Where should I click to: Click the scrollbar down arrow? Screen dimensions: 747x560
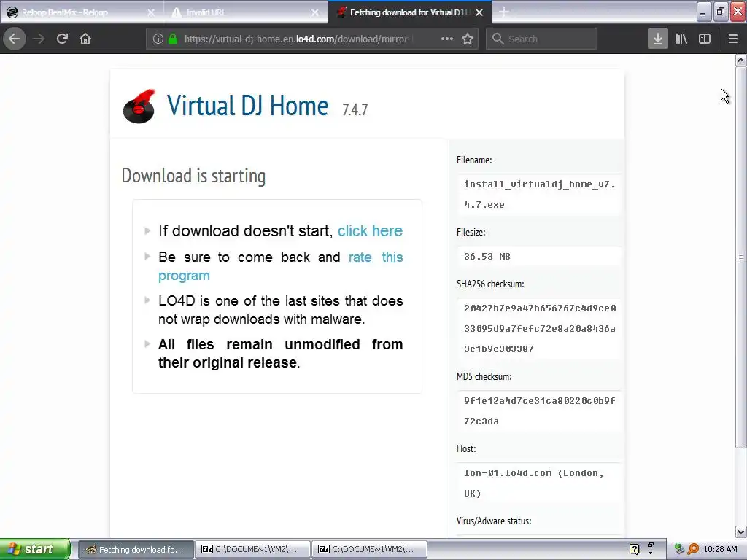[x=741, y=532]
